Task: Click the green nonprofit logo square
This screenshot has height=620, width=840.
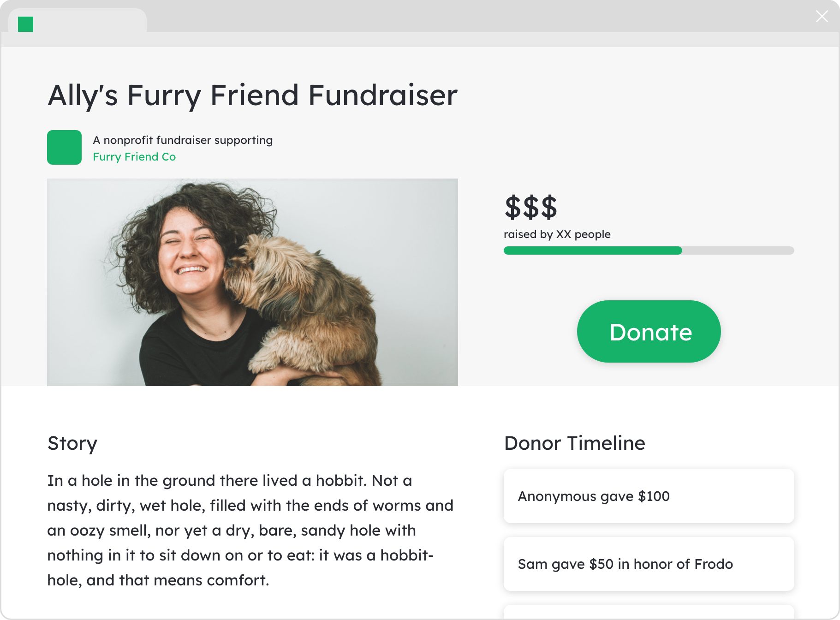Action: [x=64, y=148]
